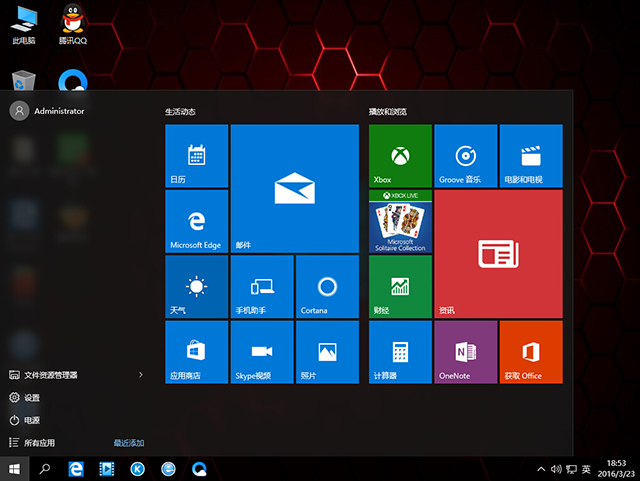The width and height of the screenshot is (640, 481).
Task: Open the OneNote tile
Action: 465,351
